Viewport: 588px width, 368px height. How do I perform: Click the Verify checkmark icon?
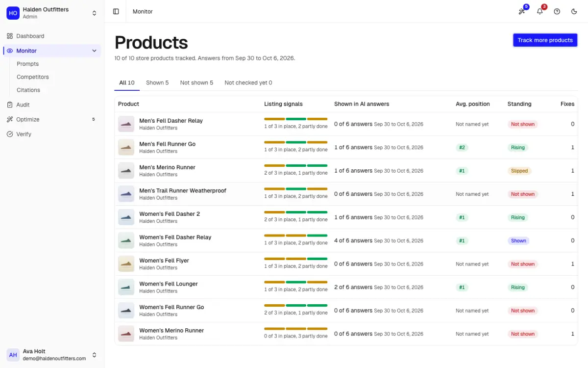pyautogui.click(x=10, y=134)
